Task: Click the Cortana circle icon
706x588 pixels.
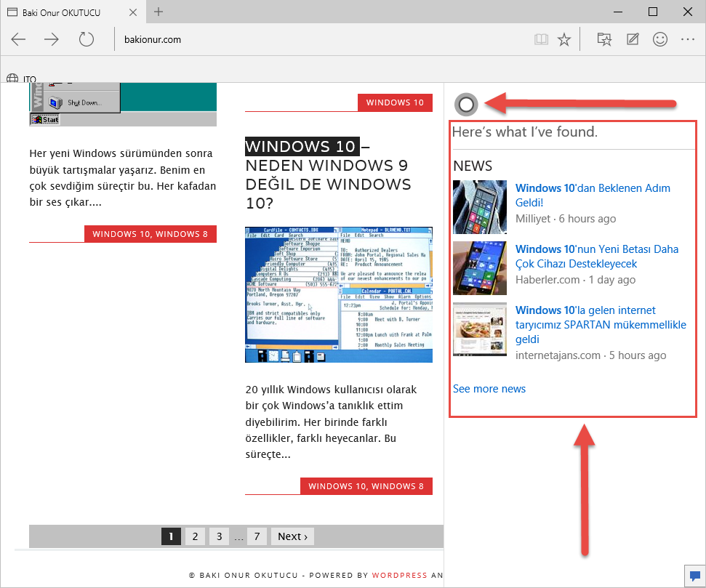Action: pyautogui.click(x=466, y=105)
